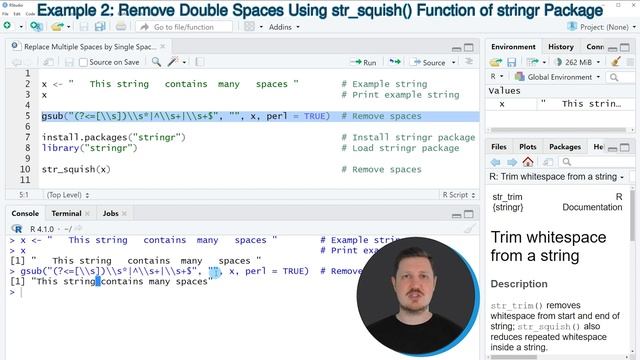This screenshot has height=360, width=640.
Task: Open the Addins dropdown menu
Action: tap(284, 27)
